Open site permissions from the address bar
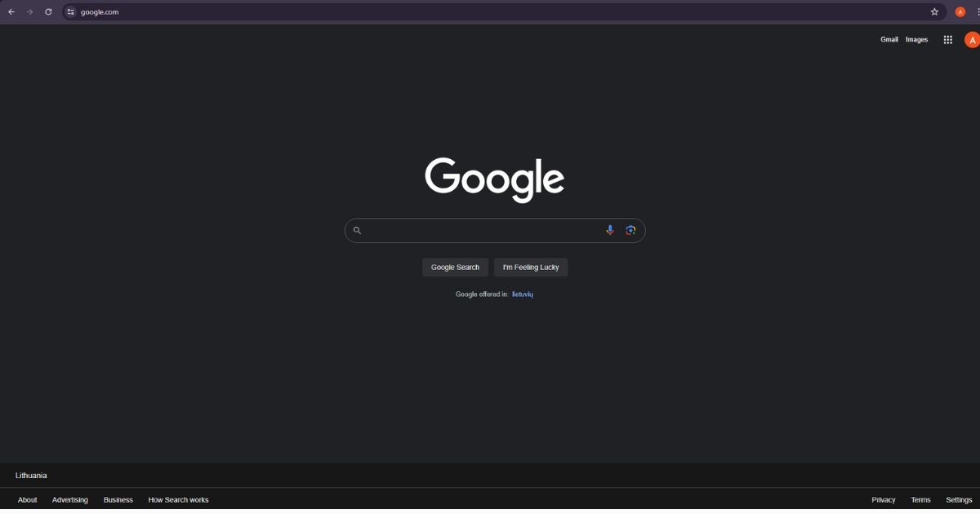 pyautogui.click(x=69, y=11)
